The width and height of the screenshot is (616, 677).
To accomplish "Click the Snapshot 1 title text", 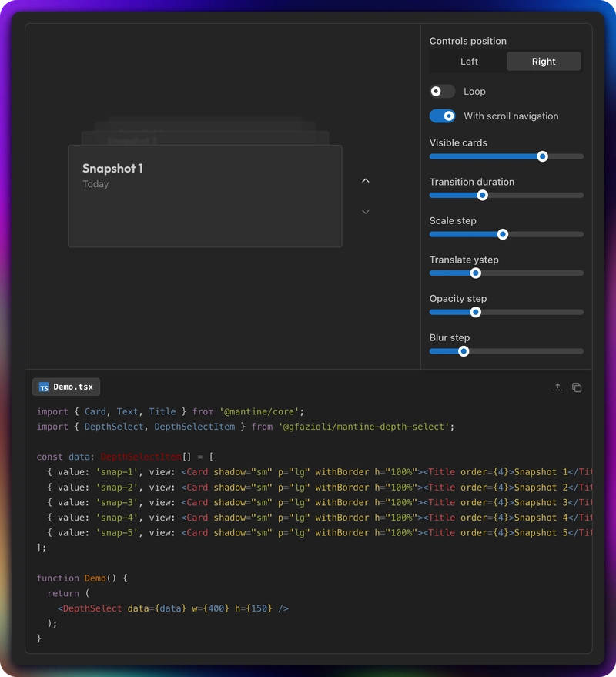I will [112, 168].
